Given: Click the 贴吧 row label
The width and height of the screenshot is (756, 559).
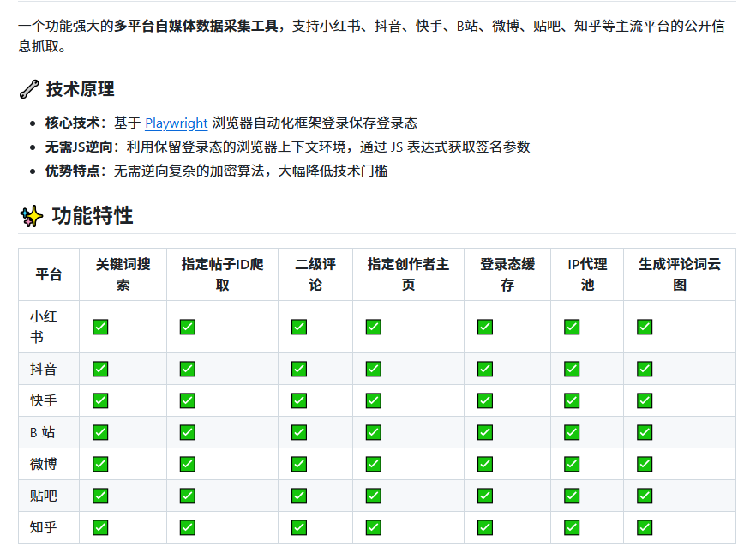Looking at the screenshot, I should [x=44, y=496].
